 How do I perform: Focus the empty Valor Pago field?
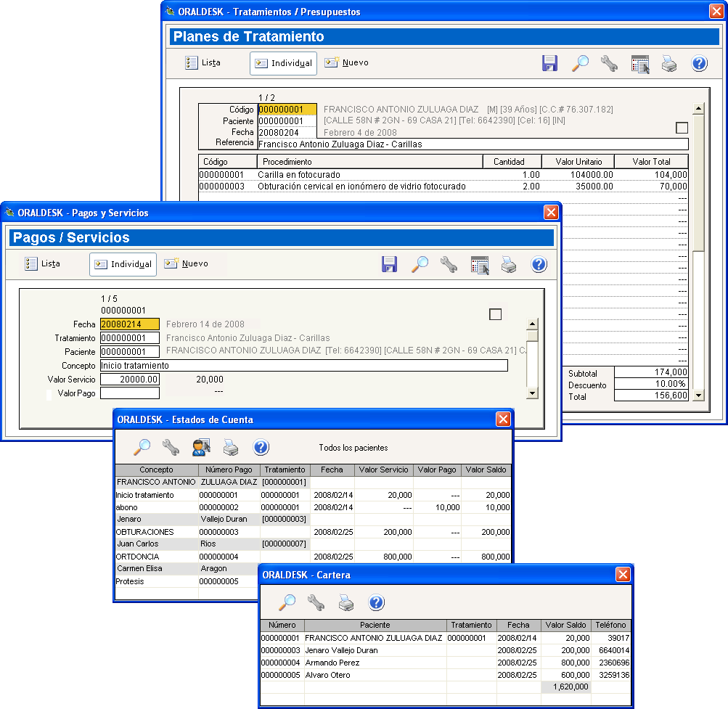click(x=130, y=393)
